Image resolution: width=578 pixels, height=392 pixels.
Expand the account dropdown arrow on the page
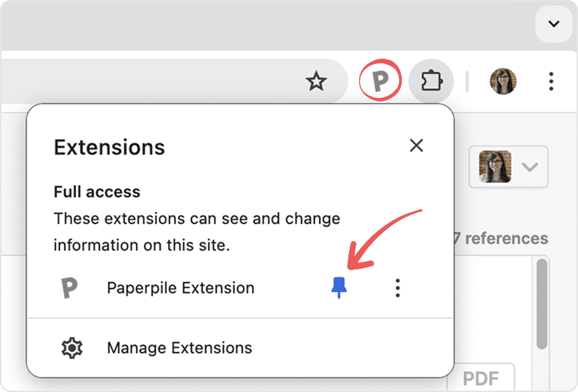coord(530,167)
